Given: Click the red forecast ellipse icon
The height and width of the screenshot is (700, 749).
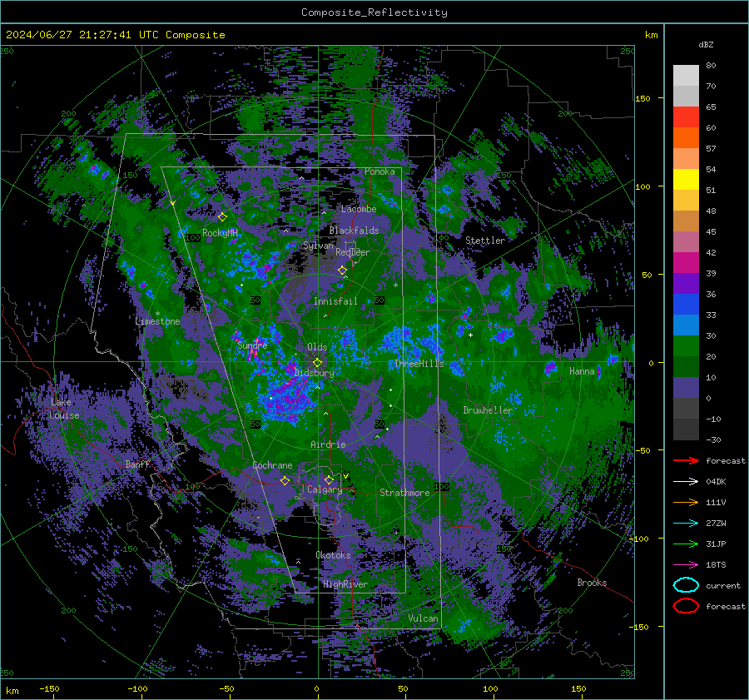Looking at the screenshot, I should 686,606.
